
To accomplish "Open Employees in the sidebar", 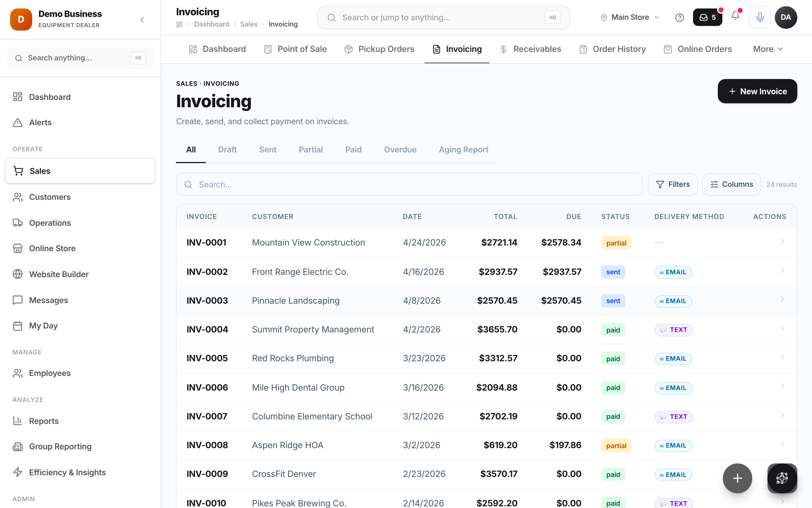I will (x=80, y=373).
